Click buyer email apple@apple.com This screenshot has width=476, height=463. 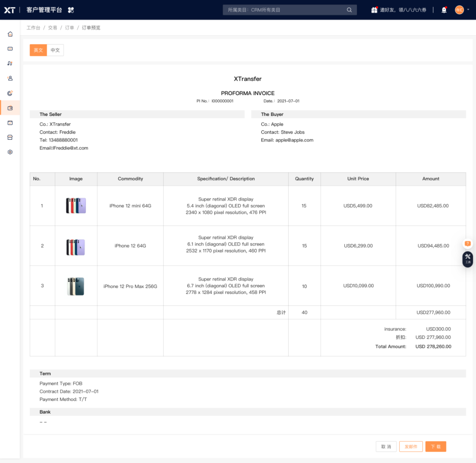click(294, 140)
